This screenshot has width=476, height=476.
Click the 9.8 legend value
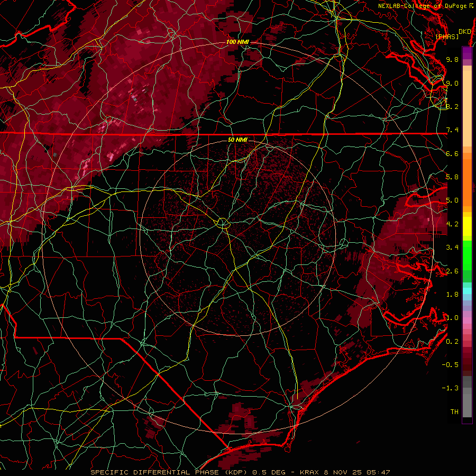tap(452, 60)
